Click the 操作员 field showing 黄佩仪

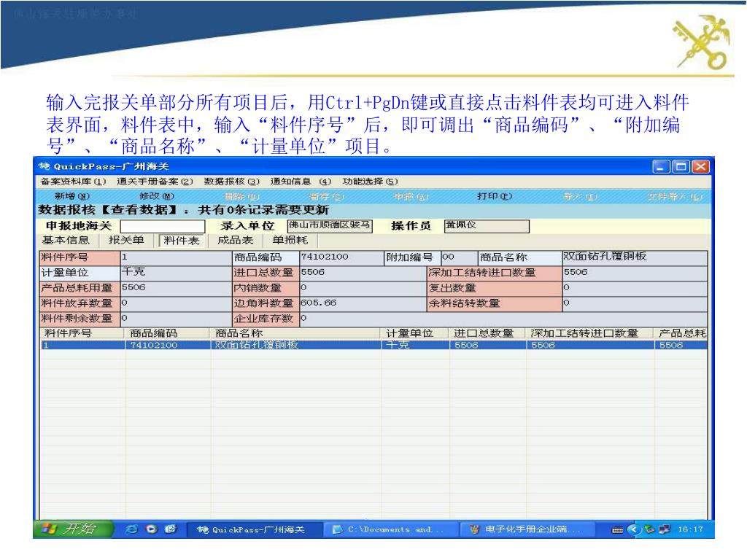click(x=487, y=226)
